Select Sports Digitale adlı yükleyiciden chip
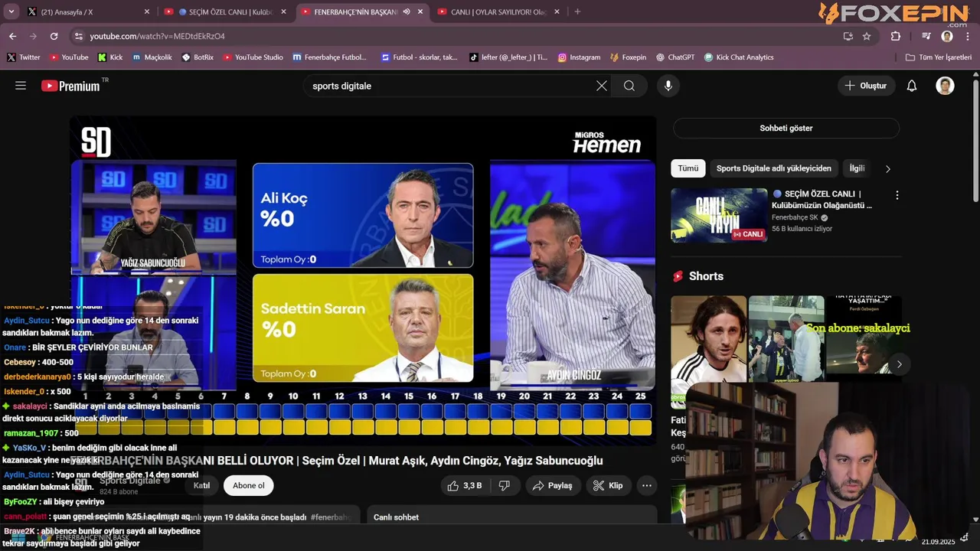The width and height of the screenshot is (980, 551). (x=773, y=168)
